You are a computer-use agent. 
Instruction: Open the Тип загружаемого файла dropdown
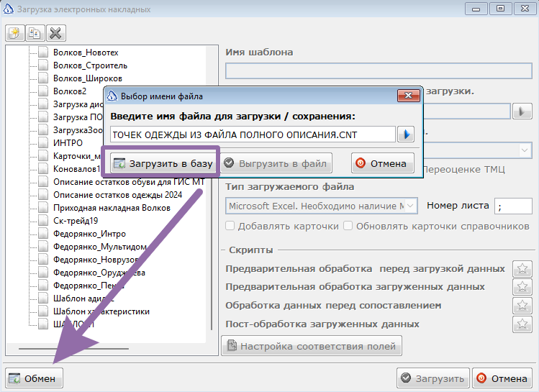322,206
